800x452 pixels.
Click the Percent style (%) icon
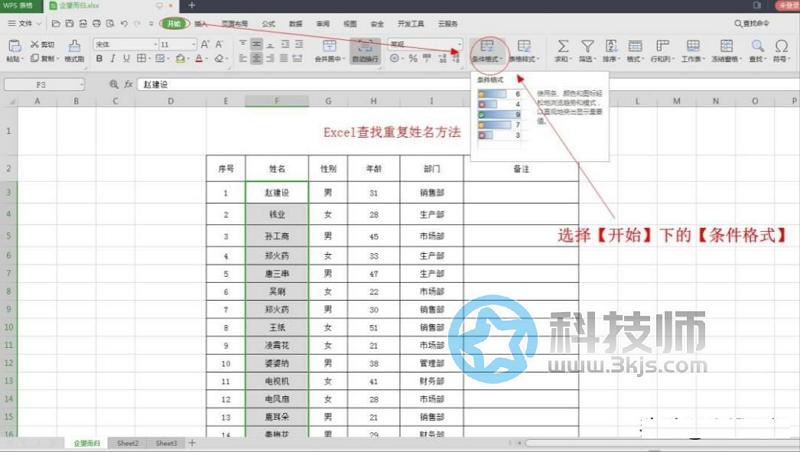point(413,59)
